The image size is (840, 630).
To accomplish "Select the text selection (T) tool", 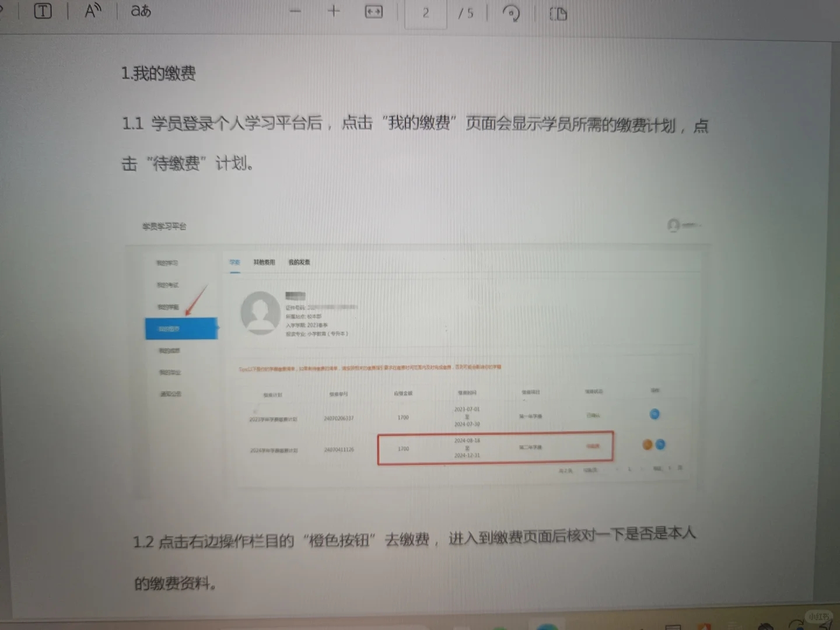I will coord(43,11).
